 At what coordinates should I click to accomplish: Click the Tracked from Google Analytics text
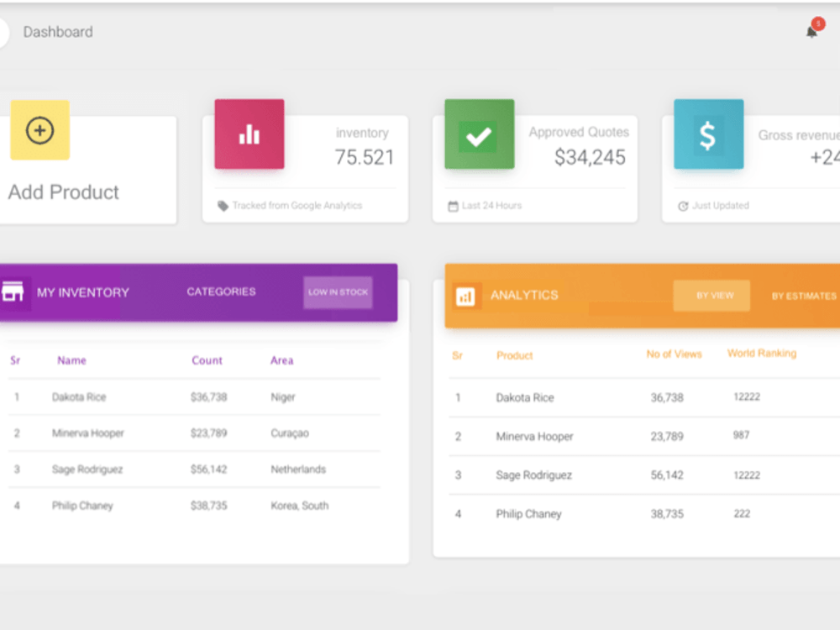[x=297, y=206]
